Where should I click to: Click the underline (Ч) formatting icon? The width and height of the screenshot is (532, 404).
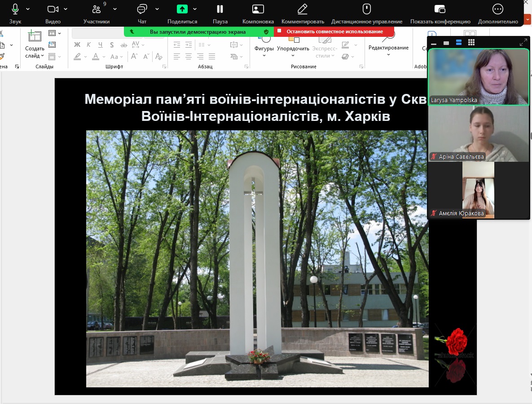click(100, 44)
